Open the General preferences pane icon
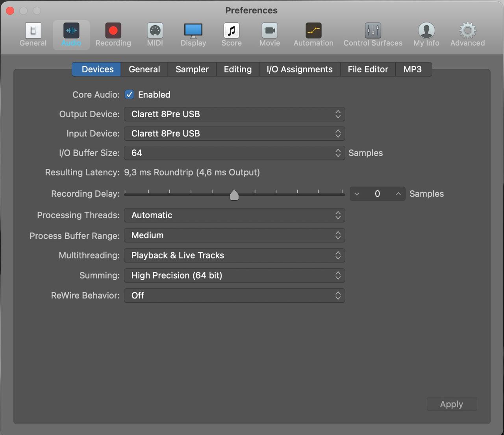Image resolution: width=504 pixels, height=435 pixels. [x=33, y=31]
